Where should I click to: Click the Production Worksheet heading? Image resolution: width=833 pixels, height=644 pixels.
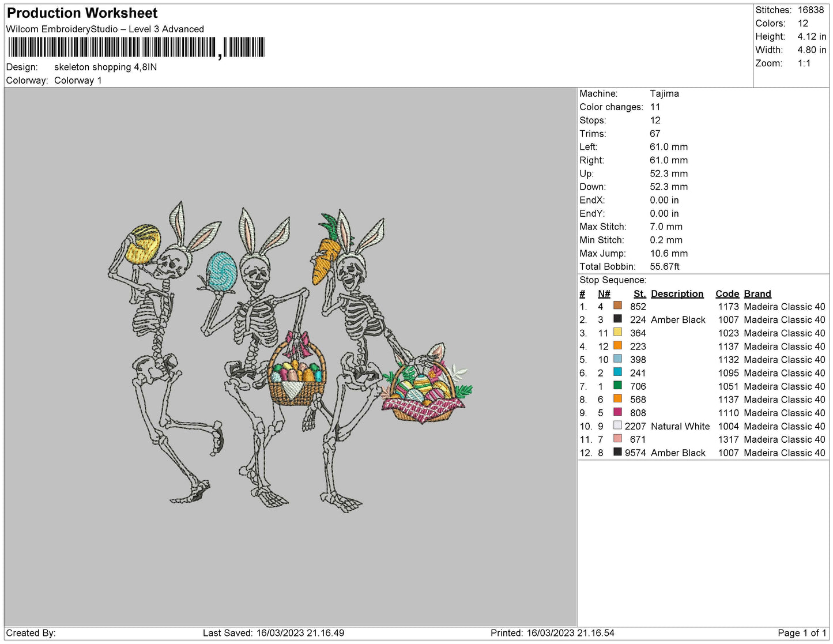point(82,13)
